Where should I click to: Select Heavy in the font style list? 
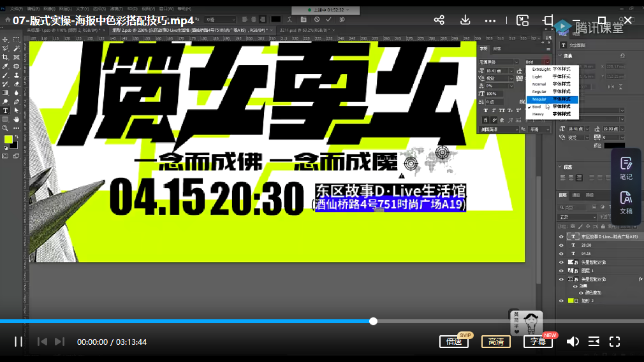point(538,114)
